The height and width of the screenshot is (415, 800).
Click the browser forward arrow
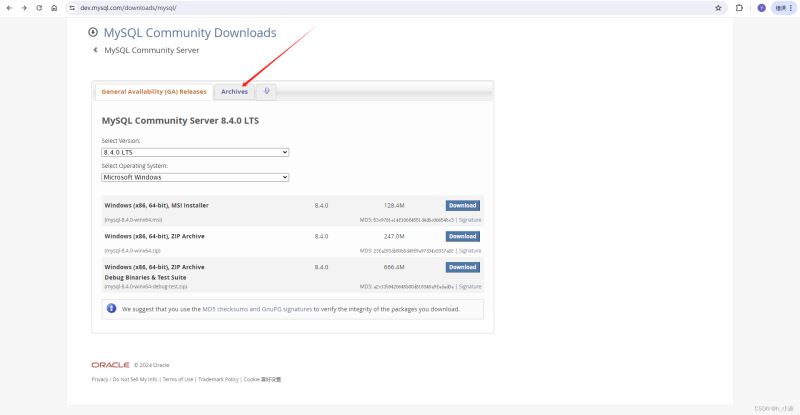23,7
